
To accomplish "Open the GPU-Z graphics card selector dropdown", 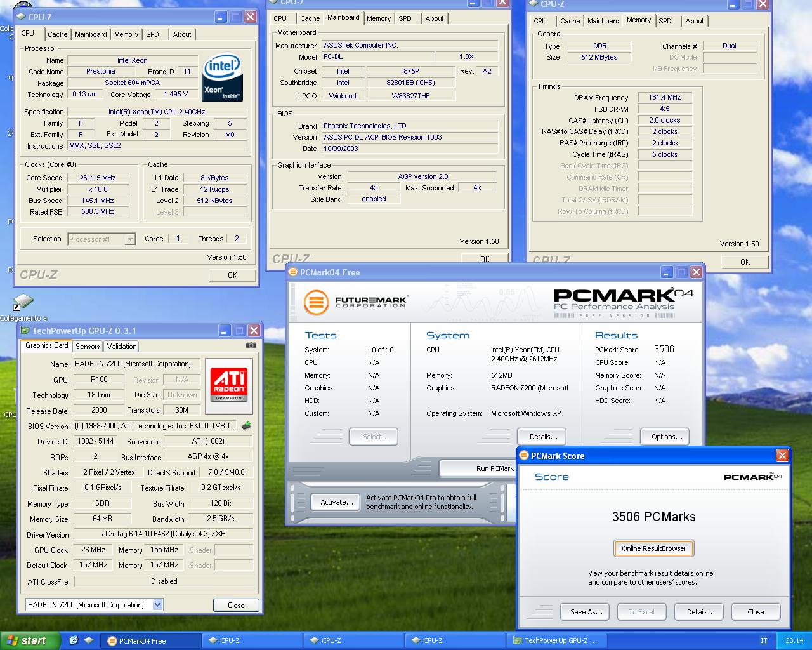I will 157,605.
